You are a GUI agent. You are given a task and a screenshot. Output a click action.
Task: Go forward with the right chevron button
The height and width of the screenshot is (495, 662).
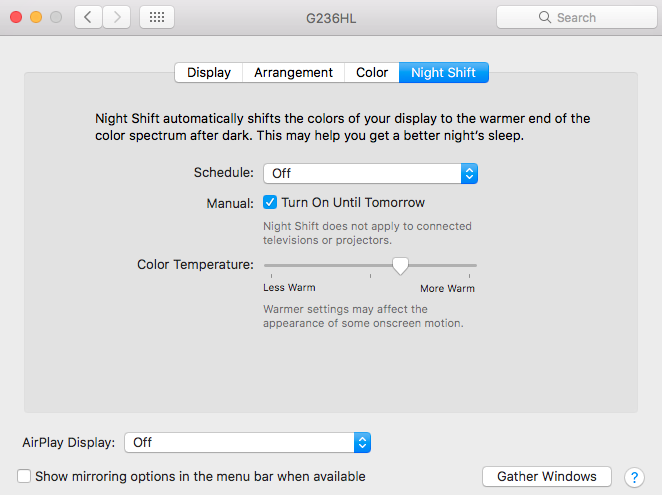click(x=117, y=17)
